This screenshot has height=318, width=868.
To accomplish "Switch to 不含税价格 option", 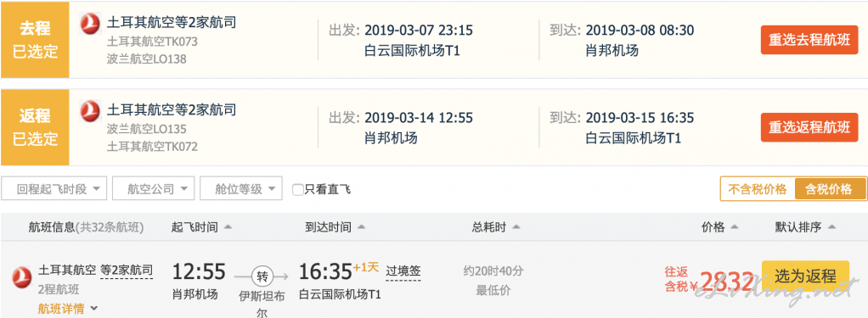I will point(757,189).
